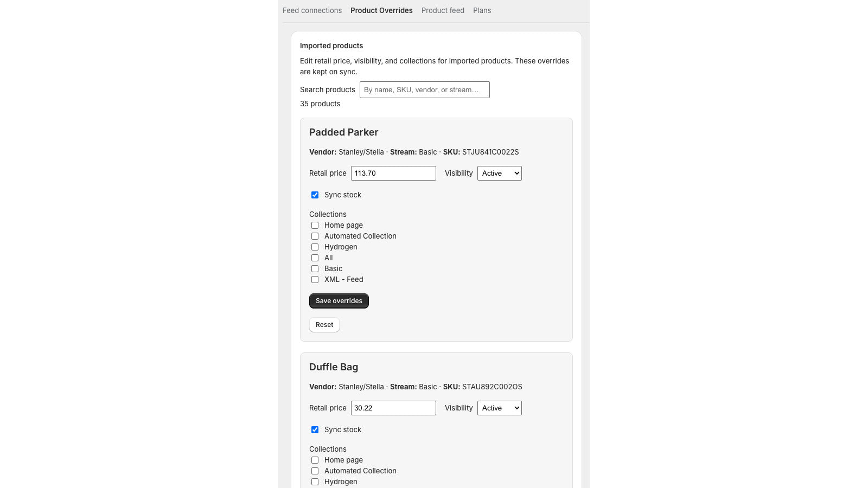The width and height of the screenshot is (868, 488).
Task: Click Padded Parker retail price field
Action: 393,174
